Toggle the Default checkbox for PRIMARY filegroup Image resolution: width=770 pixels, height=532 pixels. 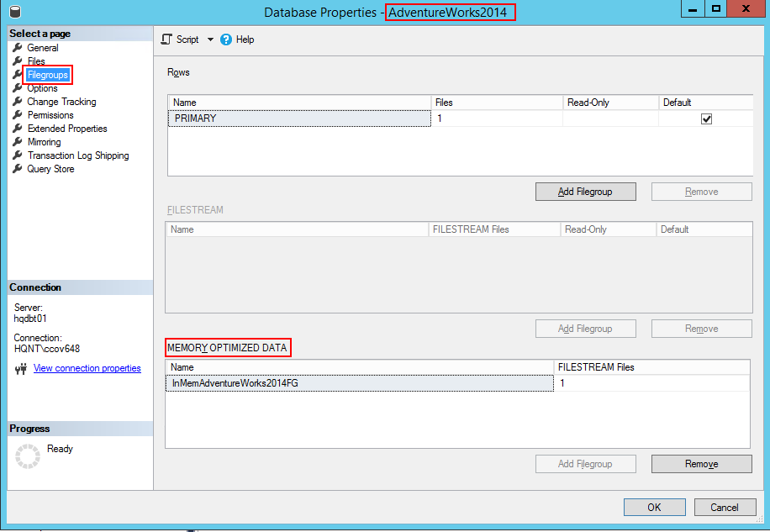706,119
